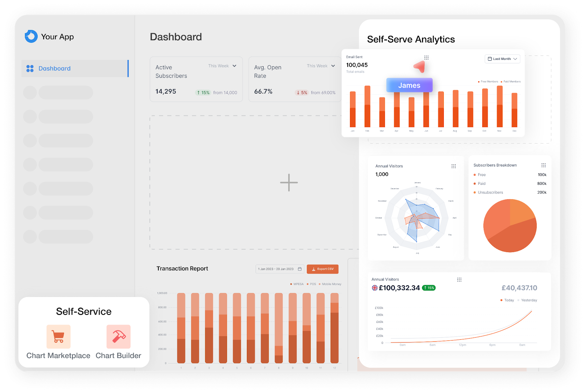Open Chart Builder hammer icon
This screenshot has width=585, height=392.
(x=118, y=336)
